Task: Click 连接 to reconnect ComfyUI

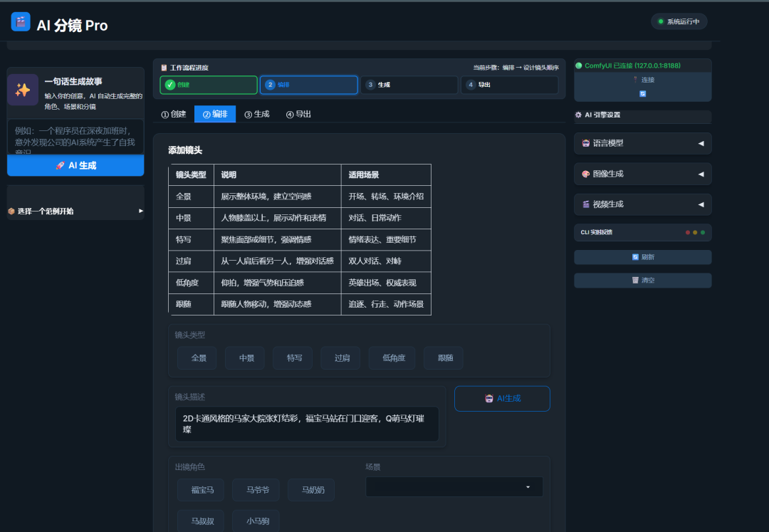Action: (x=642, y=80)
